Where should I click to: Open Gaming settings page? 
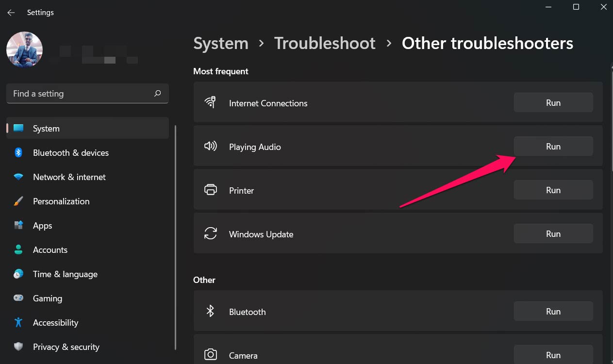click(x=87, y=298)
